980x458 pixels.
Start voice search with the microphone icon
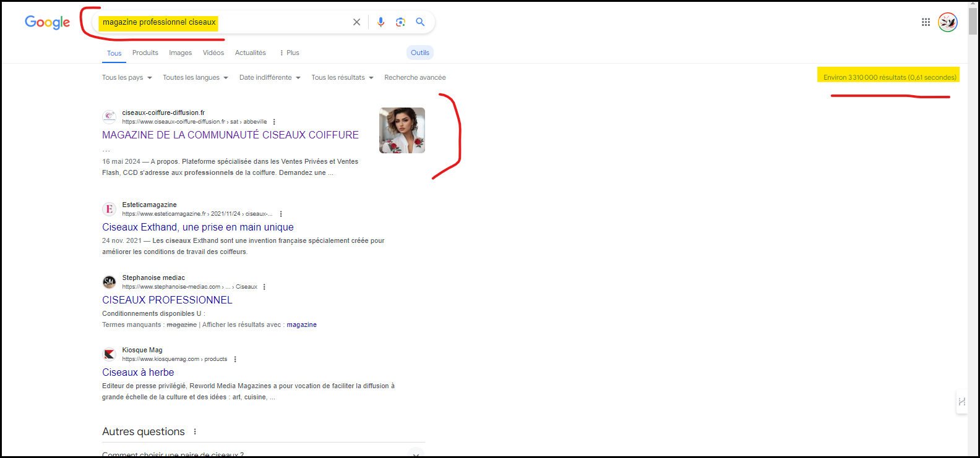380,22
